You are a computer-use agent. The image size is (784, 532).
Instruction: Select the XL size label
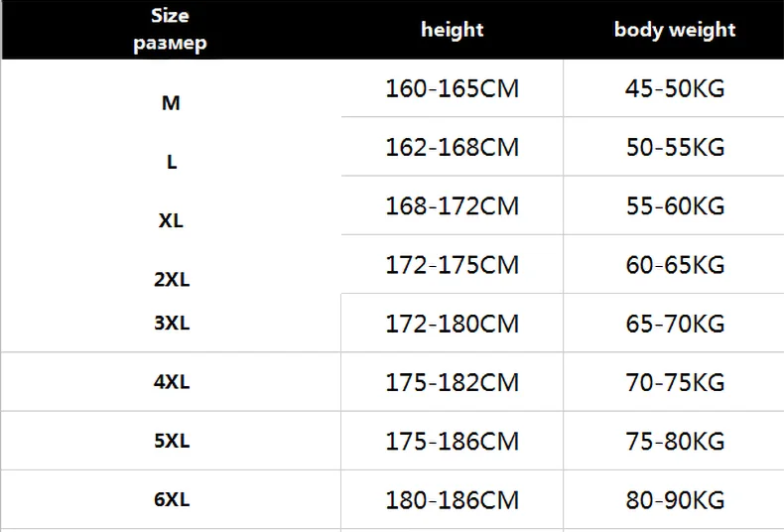(x=171, y=220)
